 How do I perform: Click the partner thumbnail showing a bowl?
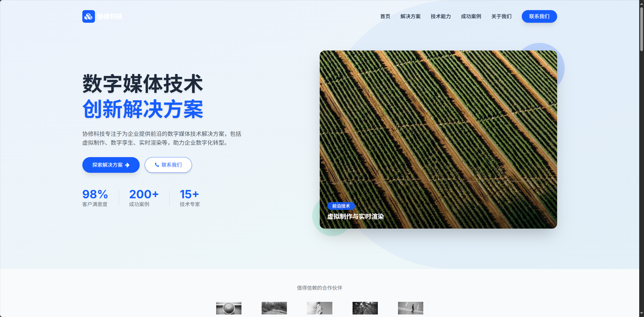(229, 308)
